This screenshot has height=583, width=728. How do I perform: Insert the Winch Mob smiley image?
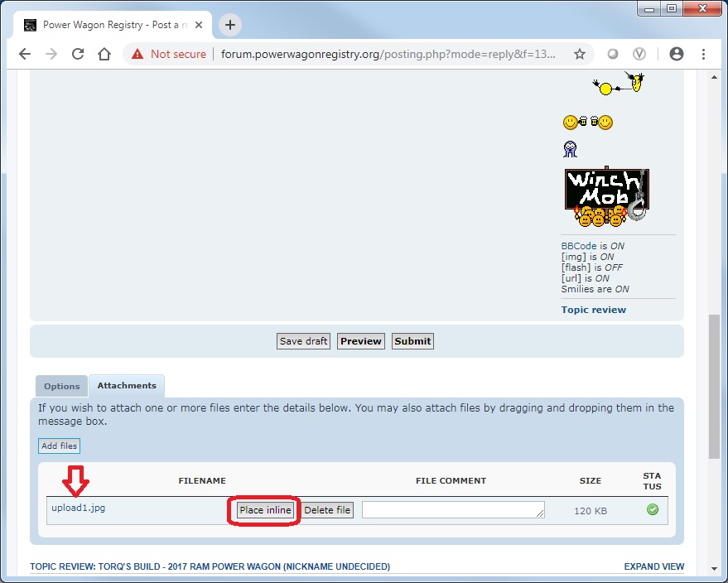[x=607, y=196]
